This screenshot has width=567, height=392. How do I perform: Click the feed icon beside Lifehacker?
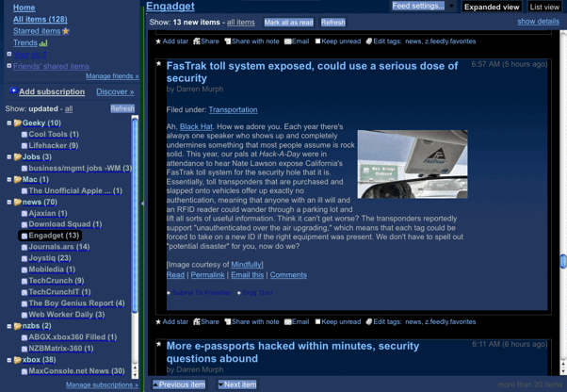(x=24, y=146)
